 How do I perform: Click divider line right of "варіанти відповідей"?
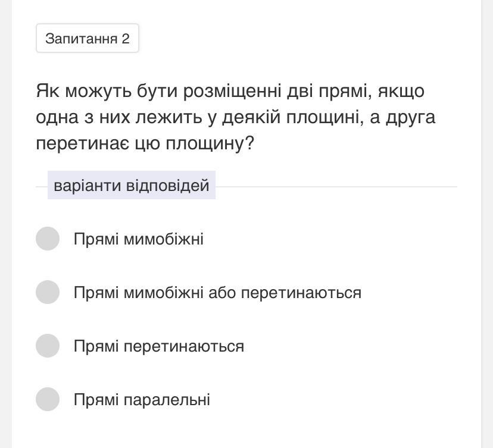pos(336,187)
